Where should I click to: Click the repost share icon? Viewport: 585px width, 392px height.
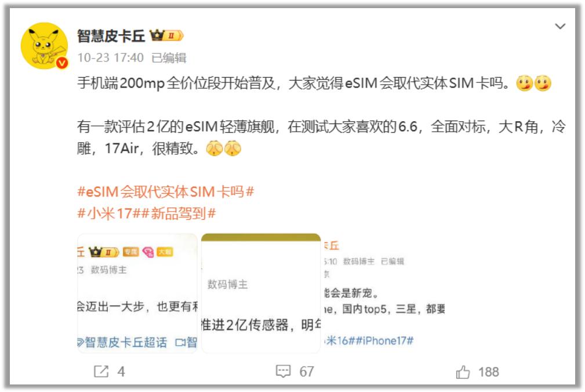pyautogui.click(x=101, y=371)
